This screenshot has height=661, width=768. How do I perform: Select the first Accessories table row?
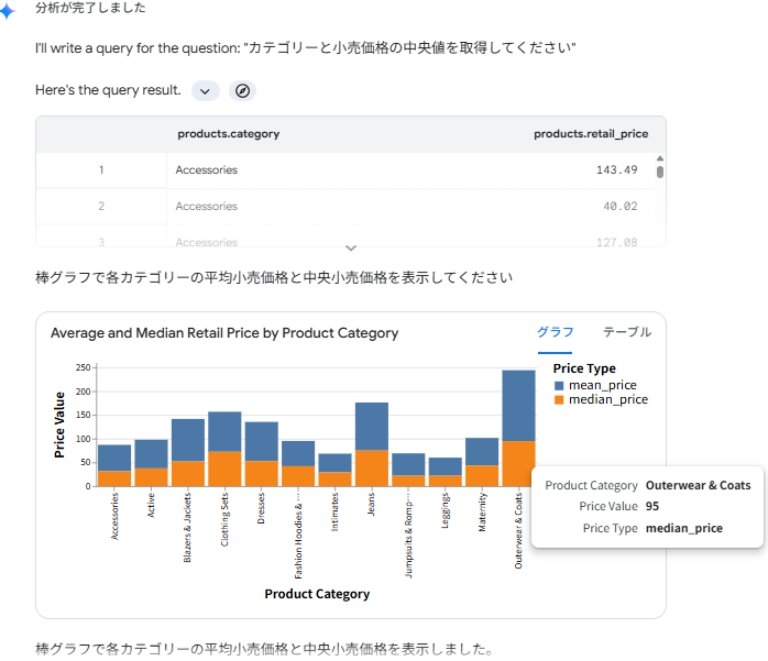coord(206,170)
